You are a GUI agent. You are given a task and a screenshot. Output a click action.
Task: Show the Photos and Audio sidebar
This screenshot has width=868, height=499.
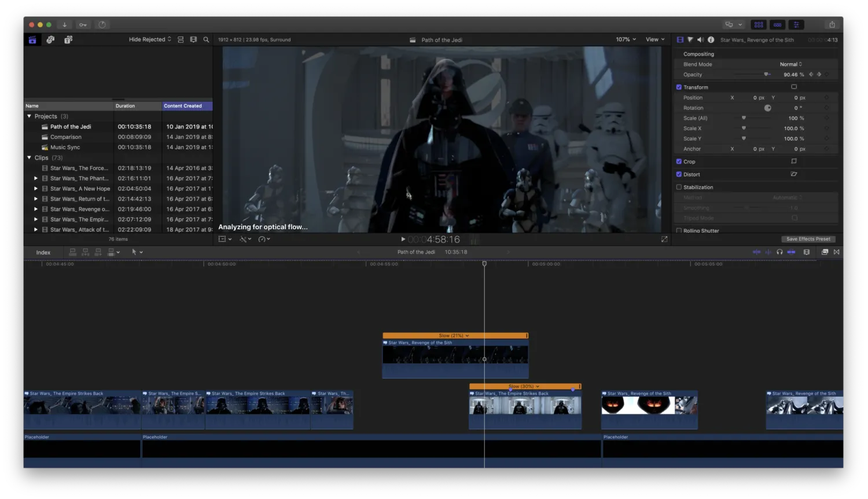pyautogui.click(x=50, y=39)
